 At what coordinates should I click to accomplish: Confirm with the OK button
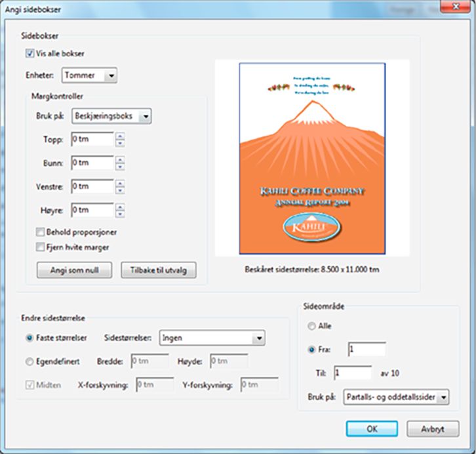pos(372,429)
